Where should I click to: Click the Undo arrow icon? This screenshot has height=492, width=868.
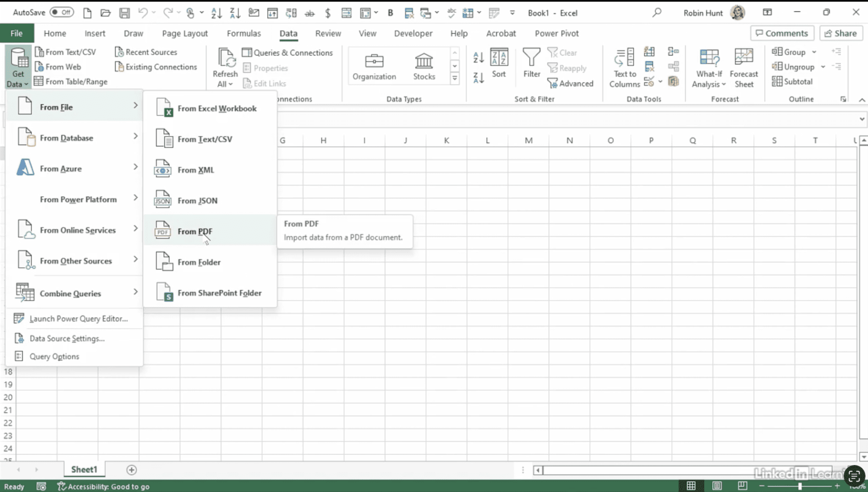[142, 13]
